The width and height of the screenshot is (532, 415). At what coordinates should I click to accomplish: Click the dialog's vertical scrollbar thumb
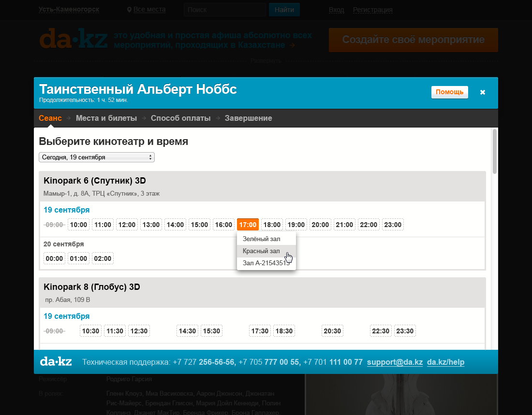coord(495,152)
